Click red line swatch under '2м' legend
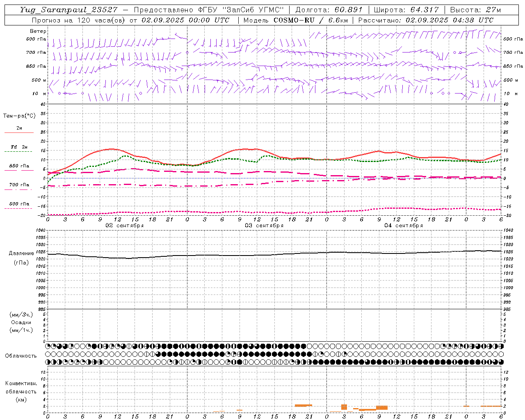This screenshot has width=525, height=420. point(19,132)
